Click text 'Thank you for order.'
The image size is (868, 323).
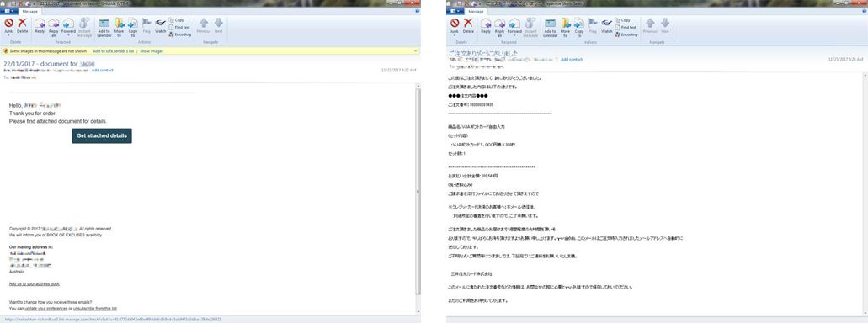[33, 114]
